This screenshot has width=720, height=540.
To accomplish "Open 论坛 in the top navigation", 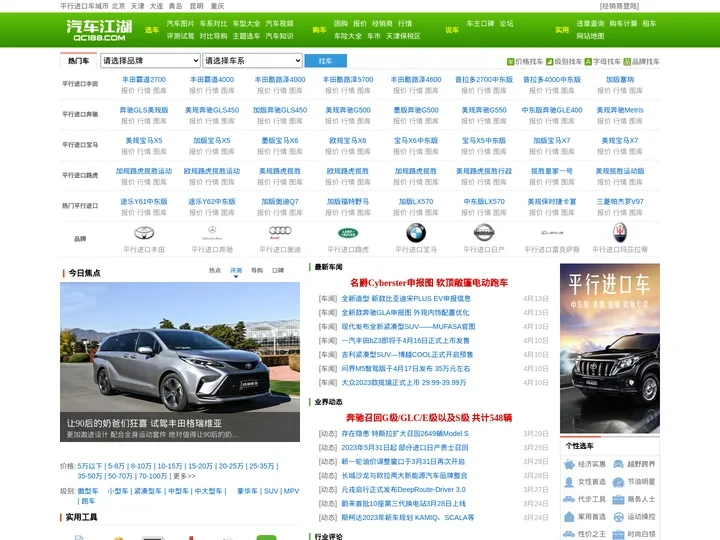I will tap(506, 23).
